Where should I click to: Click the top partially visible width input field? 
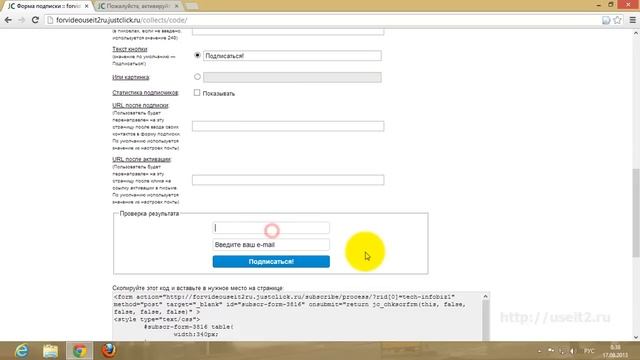288,32
